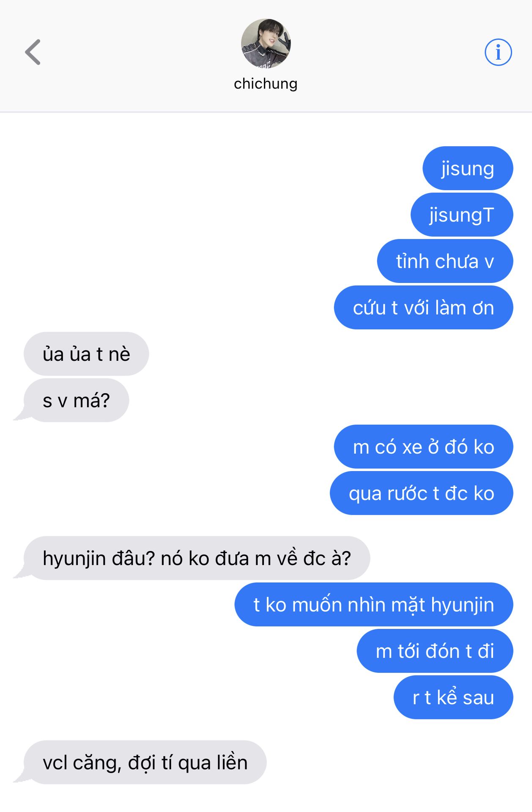Screen dimensions: 532x812
Task: Tap chichung's profile avatar
Action: tap(266, 44)
